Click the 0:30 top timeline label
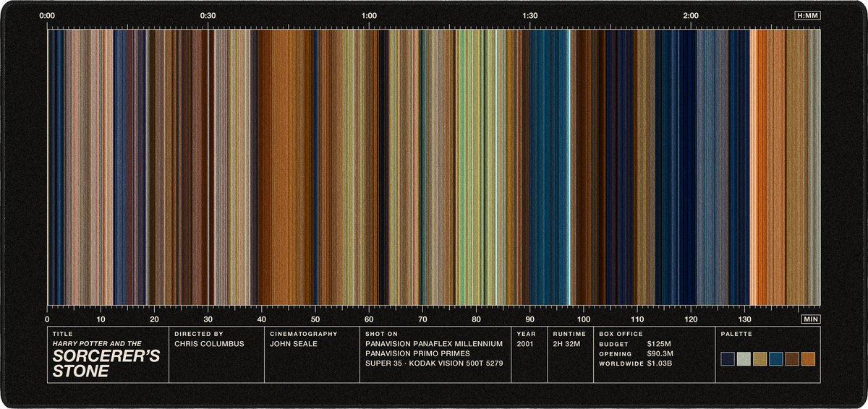Viewport: 868px width, 409px height. [208, 15]
